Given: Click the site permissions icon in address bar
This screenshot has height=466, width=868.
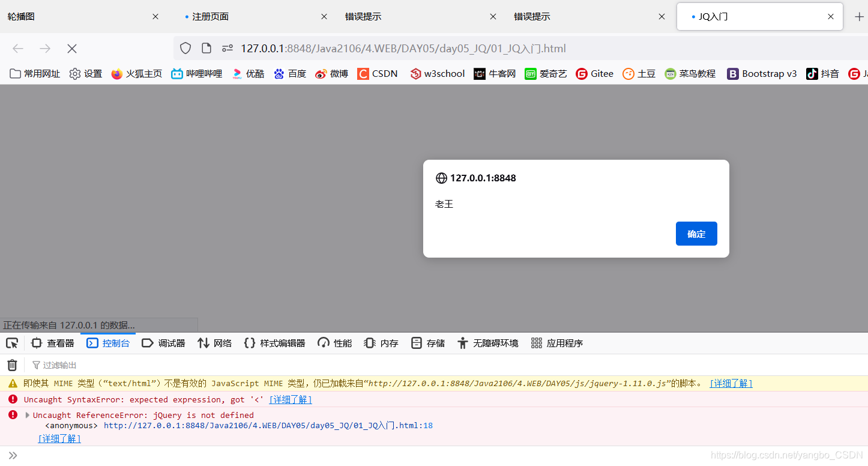Looking at the screenshot, I should click(227, 49).
